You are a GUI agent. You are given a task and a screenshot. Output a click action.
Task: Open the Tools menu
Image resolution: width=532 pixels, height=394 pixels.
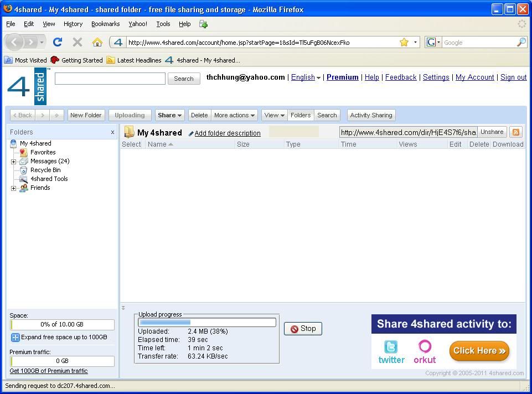tap(163, 24)
